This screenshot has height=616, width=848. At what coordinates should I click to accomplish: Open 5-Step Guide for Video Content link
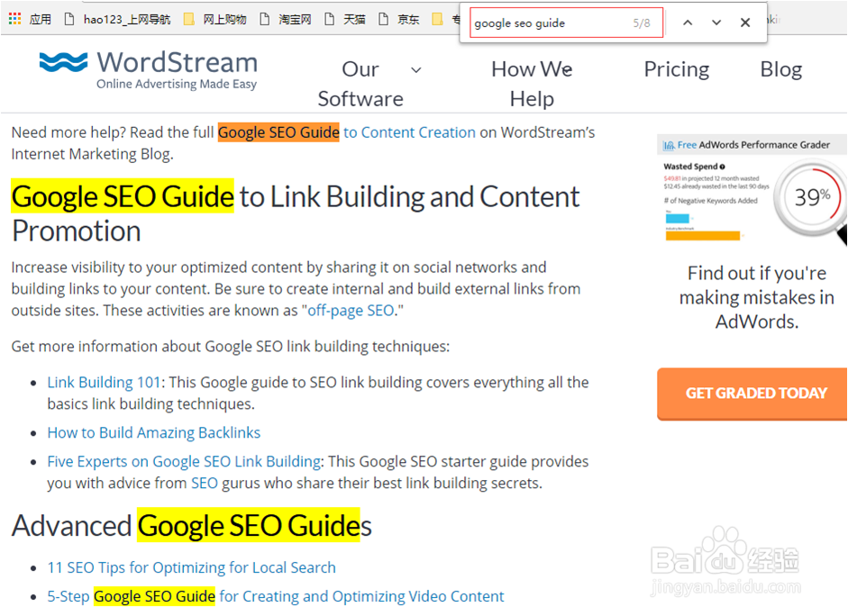(275, 596)
